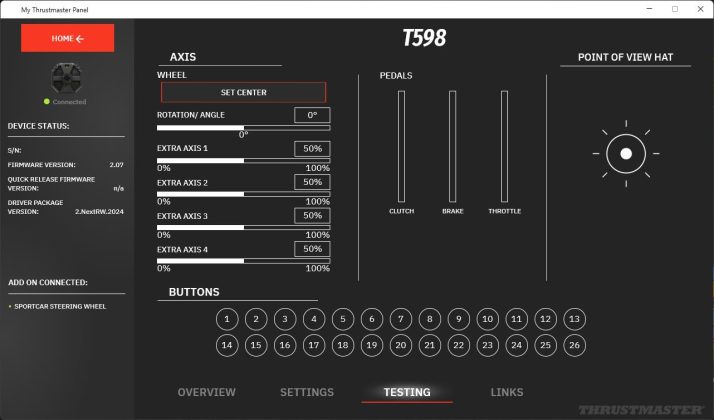The image size is (714, 420).
Task: Click the steering wheel device icon
Action: tap(67, 79)
